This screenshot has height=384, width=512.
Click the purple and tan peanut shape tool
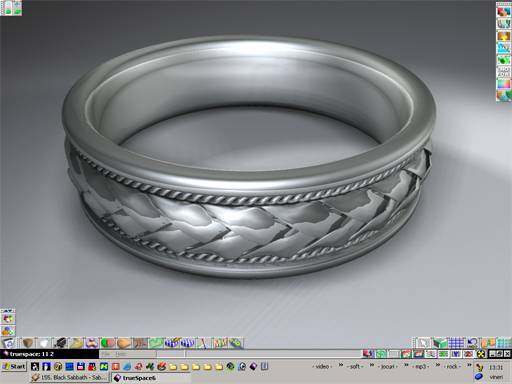92,343
